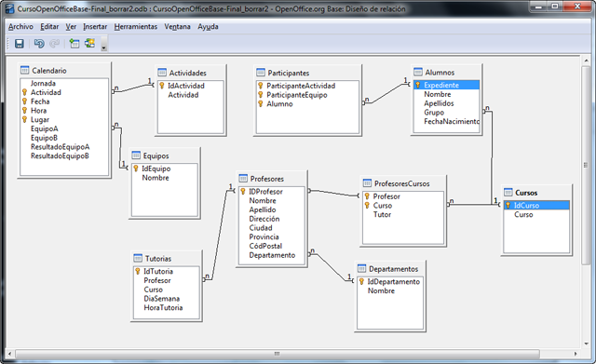Click key icon beside IdEquipo field
The image size is (596, 364).
coord(136,169)
